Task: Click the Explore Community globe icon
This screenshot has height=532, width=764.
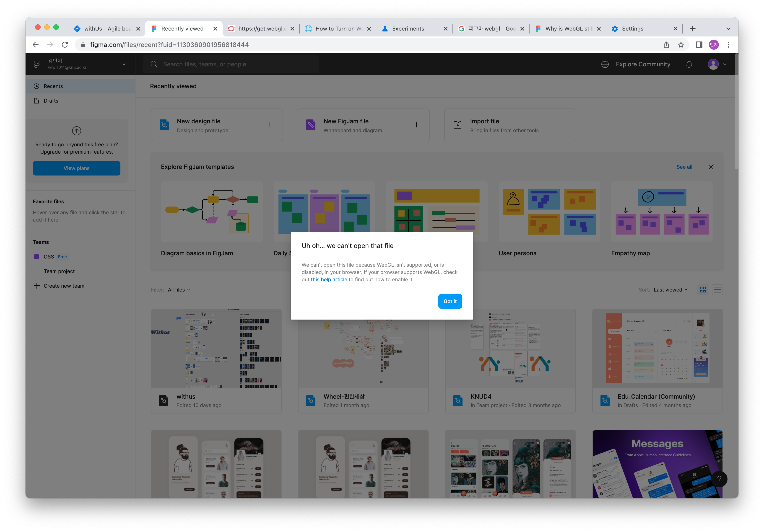Action: [x=605, y=64]
